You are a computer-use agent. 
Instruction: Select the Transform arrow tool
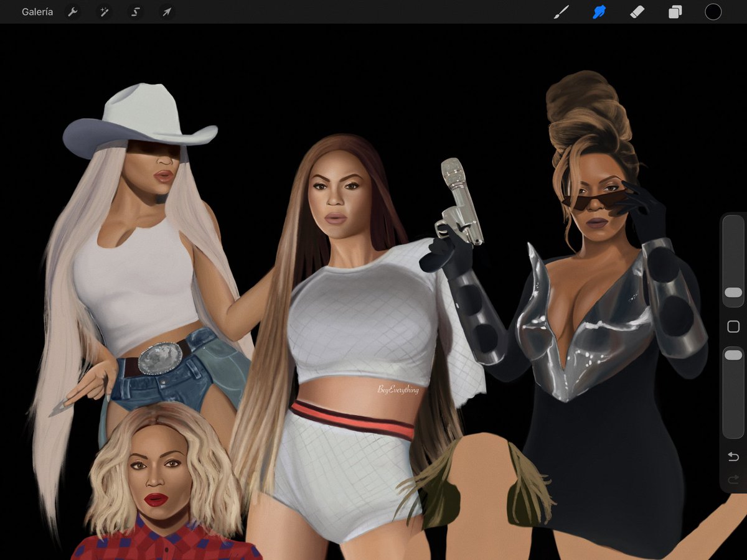166,12
